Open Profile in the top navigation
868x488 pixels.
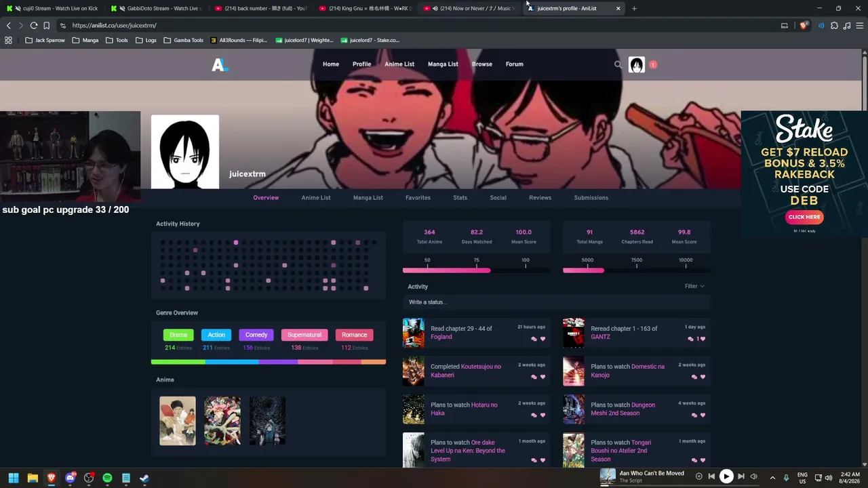tap(361, 64)
